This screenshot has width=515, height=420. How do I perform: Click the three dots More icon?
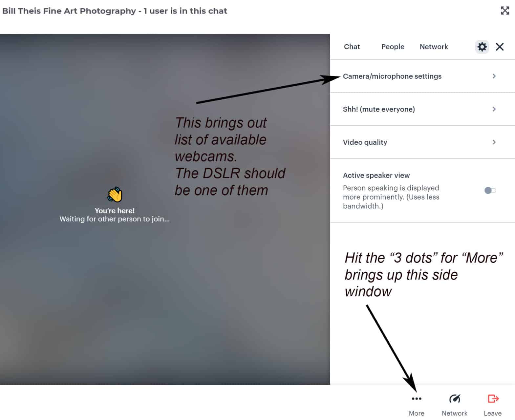pos(417,399)
